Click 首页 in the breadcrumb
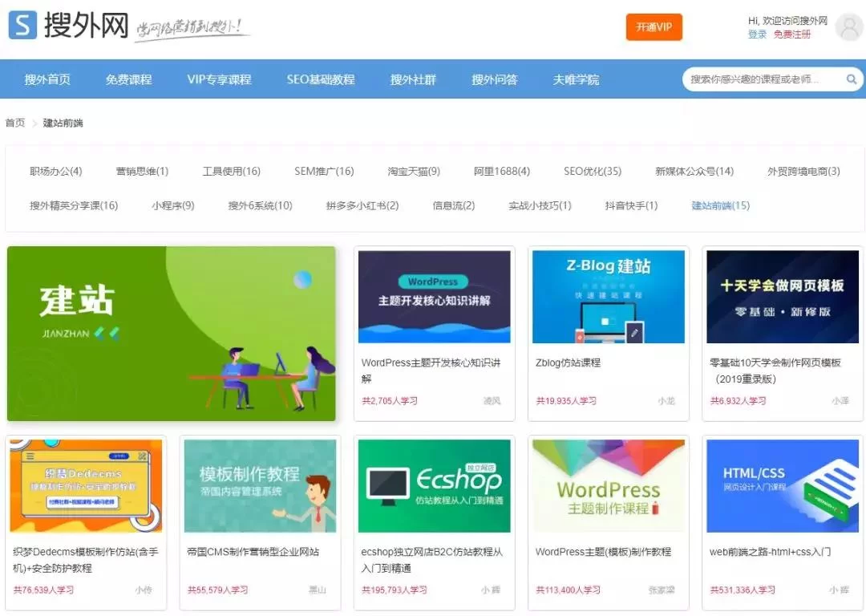 point(14,123)
